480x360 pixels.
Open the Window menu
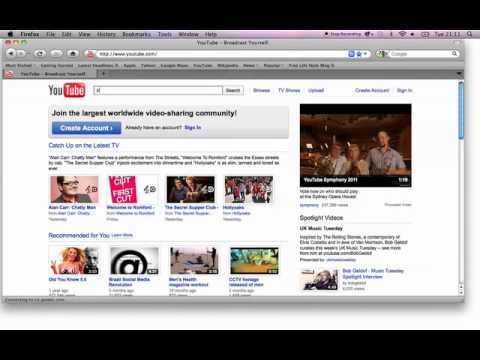pyautogui.click(x=188, y=34)
